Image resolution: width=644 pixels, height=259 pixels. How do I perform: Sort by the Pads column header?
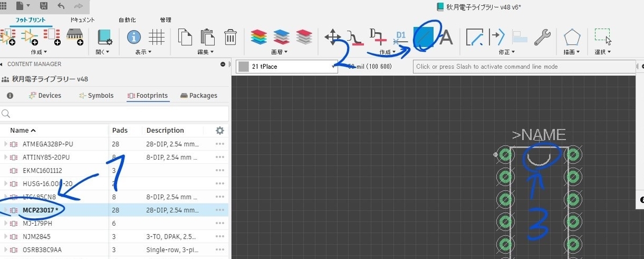pyautogui.click(x=120, y=131)
